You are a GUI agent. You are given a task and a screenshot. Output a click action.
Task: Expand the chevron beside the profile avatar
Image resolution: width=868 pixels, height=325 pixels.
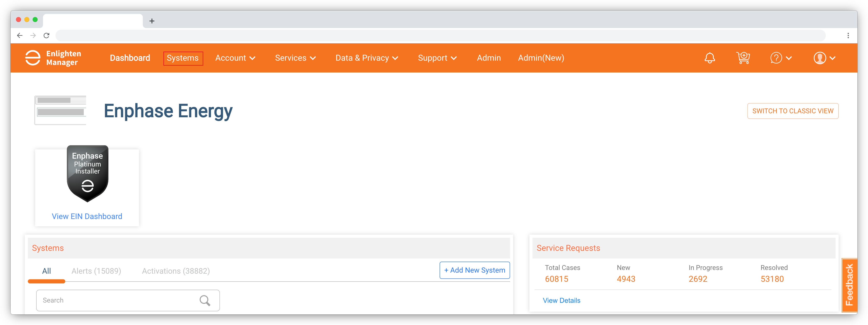[x=833, y=58]
